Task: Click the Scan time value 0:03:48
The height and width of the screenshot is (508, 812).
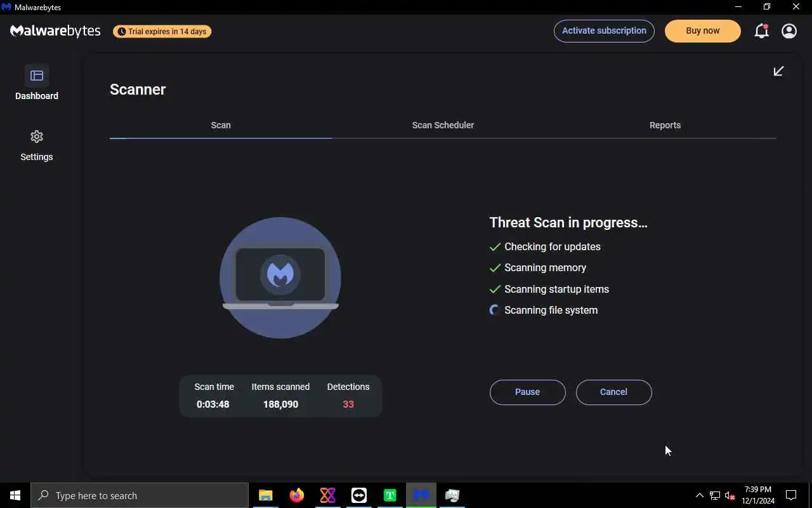Action: coord(213,404)
